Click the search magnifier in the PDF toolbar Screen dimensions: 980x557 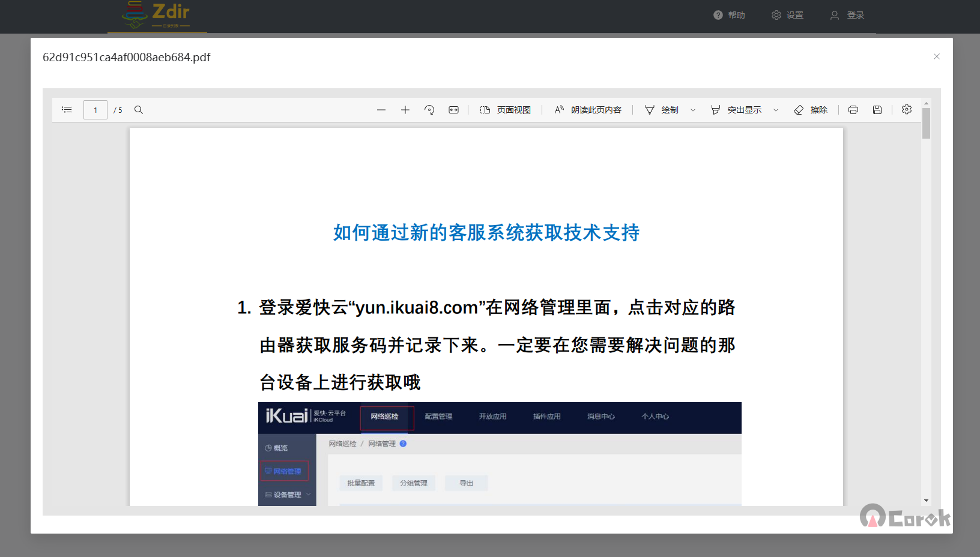tap(139, 110)
